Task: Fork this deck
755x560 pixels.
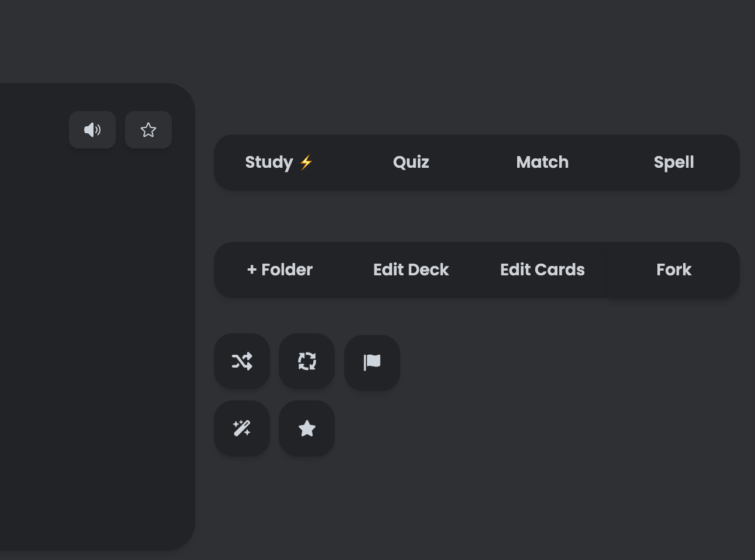Action: coord(674,269)
